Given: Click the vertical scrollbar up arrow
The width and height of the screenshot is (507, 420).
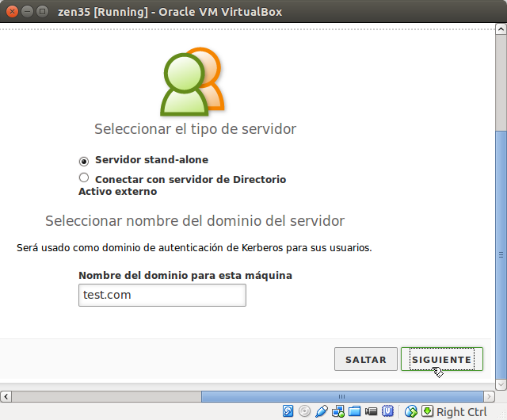Looking at the screenshot, I should coord(501,29).
